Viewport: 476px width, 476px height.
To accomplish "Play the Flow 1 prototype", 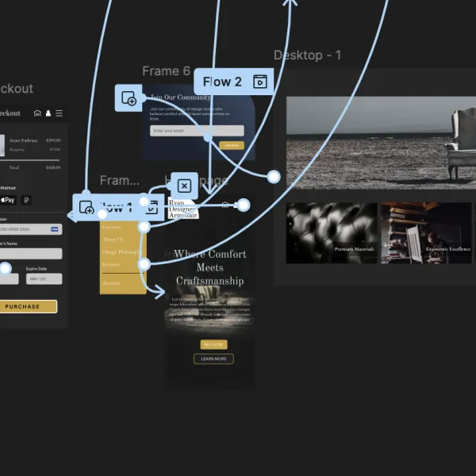I will (x=152, y=208).
